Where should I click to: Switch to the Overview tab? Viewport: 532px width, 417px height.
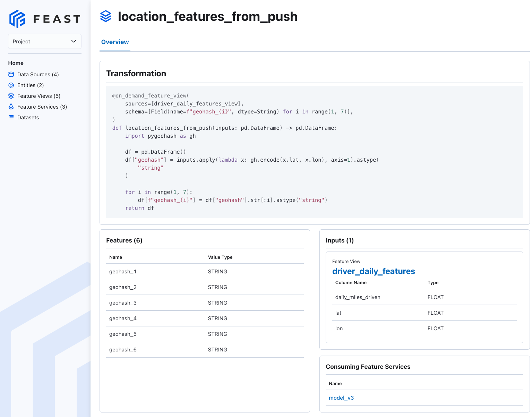pyautogui.click(x=115, y=42)
